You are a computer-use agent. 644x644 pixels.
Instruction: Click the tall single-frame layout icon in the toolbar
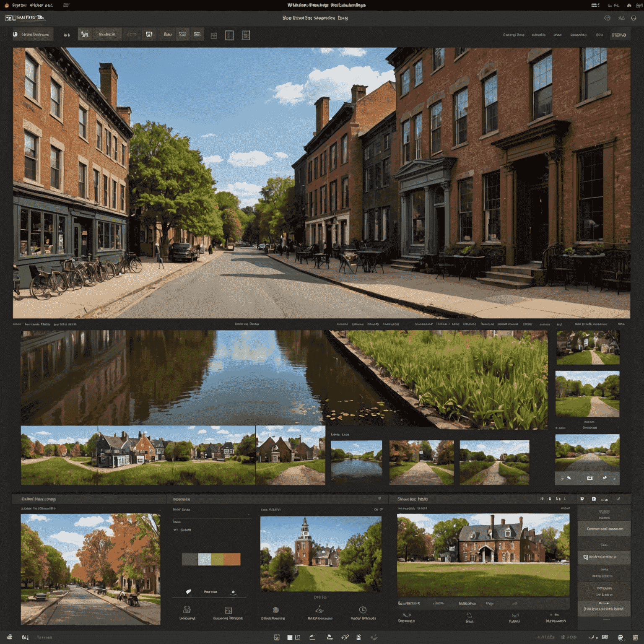tap(229, 35)
